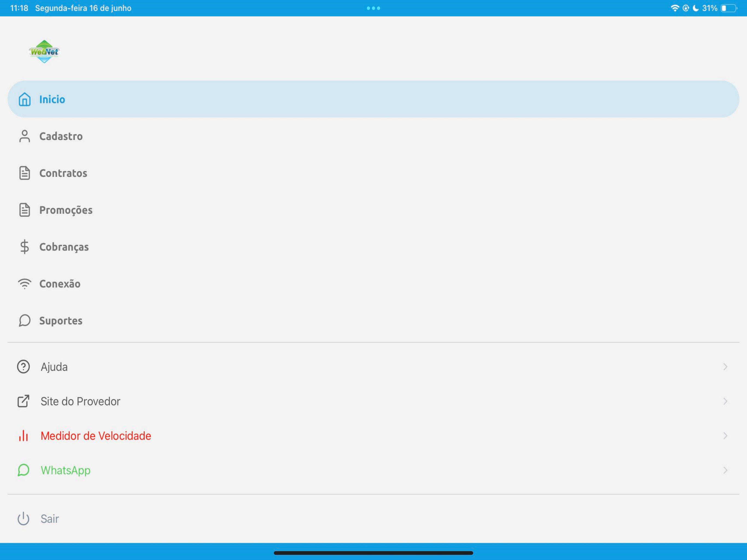Click the Promoções document icon
The height and width of the screenshot is (560, 747).
(x=24, y=210)
